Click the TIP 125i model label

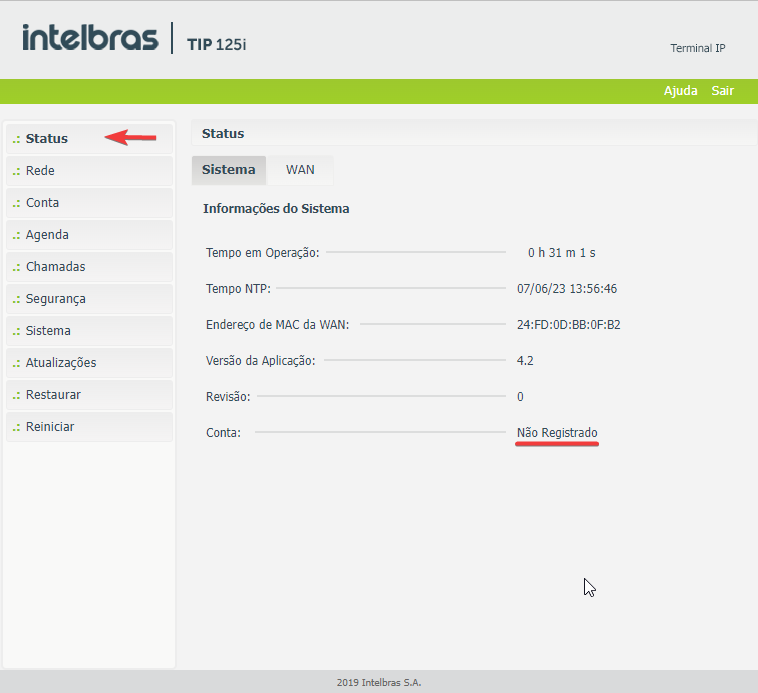pos(216,44)
